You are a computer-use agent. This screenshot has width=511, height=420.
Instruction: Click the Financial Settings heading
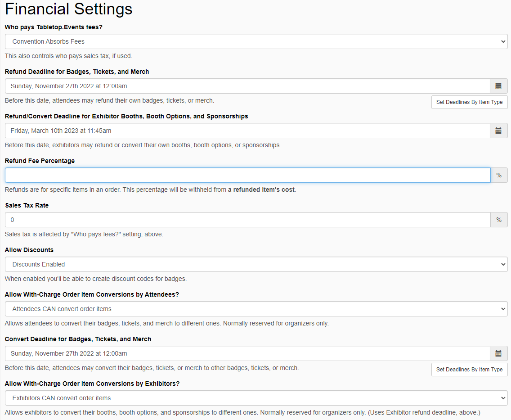tap(68, 9)
